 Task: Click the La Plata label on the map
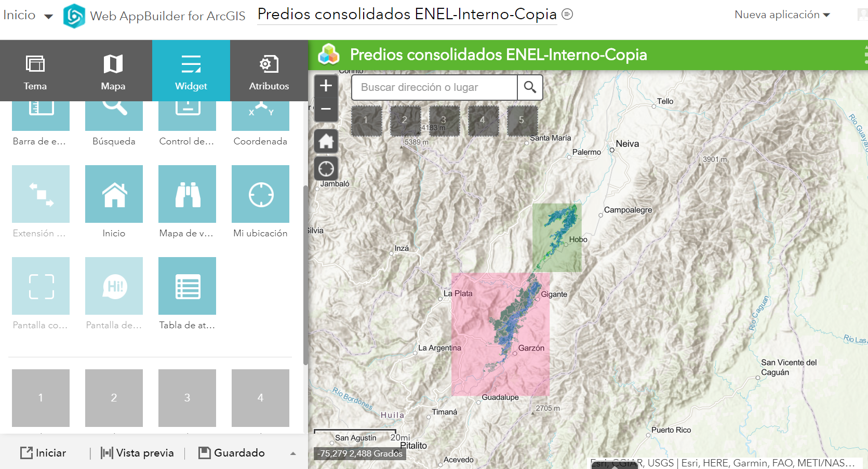pos(458,293)
